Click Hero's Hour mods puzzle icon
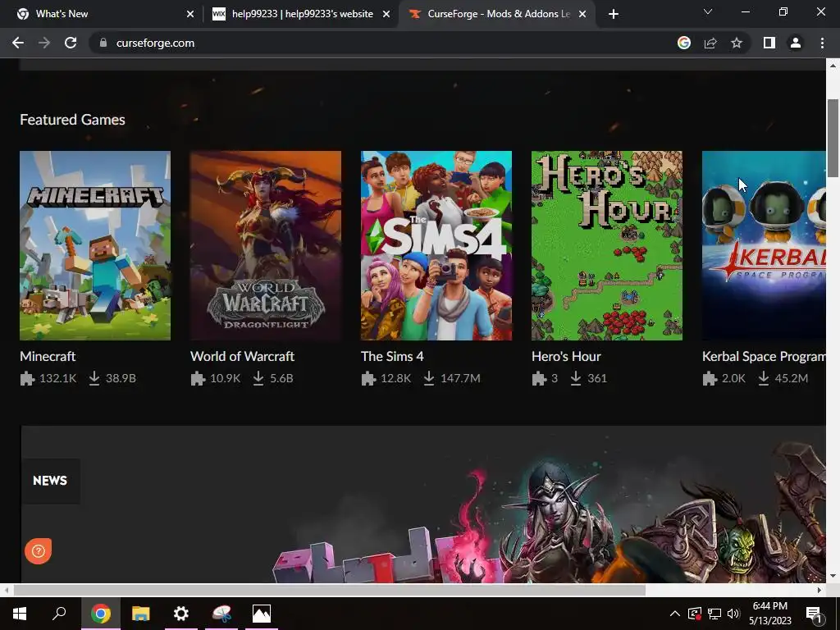840x630 pixels. (539, 378)
